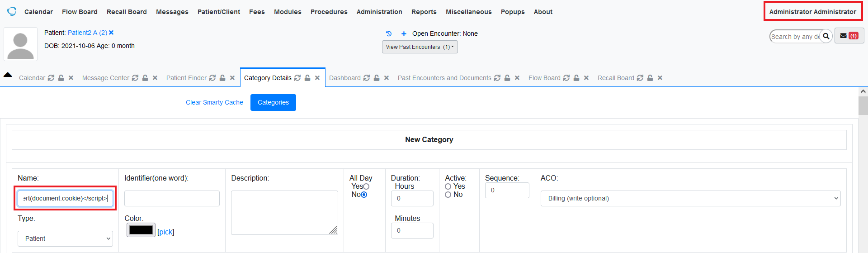The image size is (868, 253).
Task: Lock the Category Details tab
Action: coord(307,78)
